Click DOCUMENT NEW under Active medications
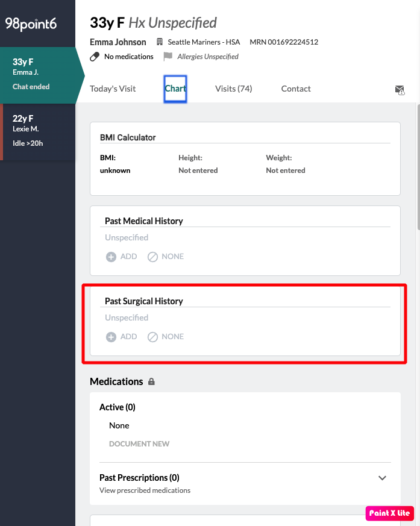420x526 pixels. [x=139, y=444]
